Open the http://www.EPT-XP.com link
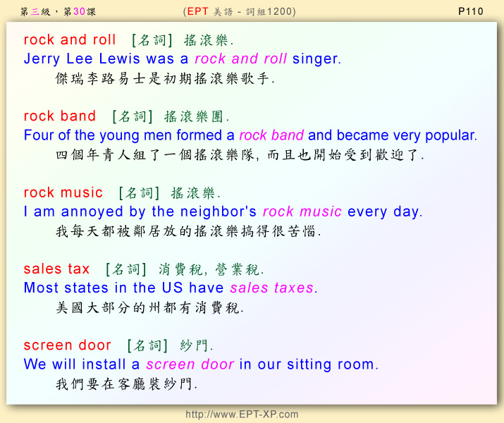The width and height of the screenshot is (504, 423). click(242, 415)
